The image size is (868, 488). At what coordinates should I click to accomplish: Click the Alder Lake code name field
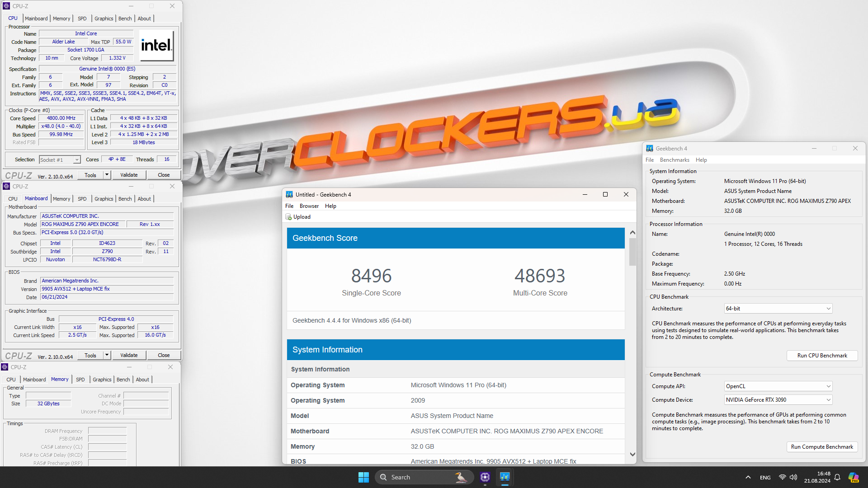(63, 42)
